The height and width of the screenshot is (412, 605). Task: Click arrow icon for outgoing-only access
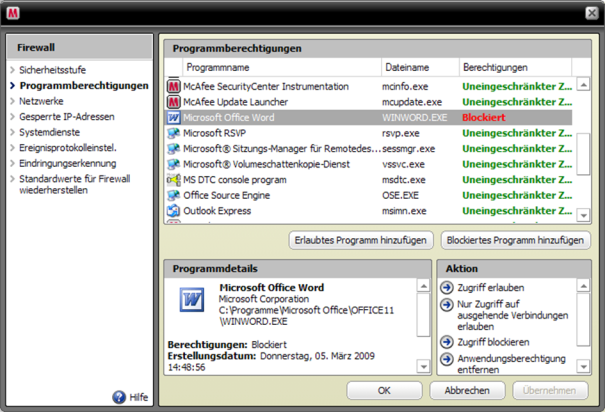pos(447,305)
